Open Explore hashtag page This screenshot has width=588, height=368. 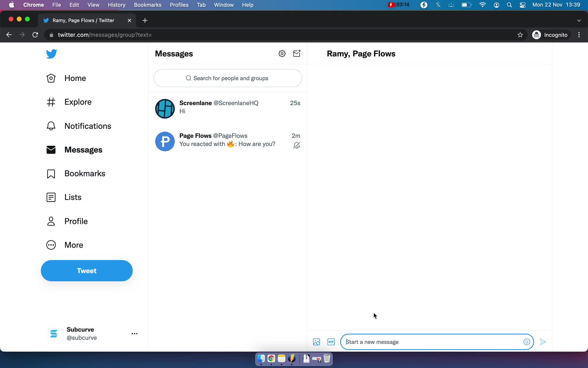(x=69, y=102)
